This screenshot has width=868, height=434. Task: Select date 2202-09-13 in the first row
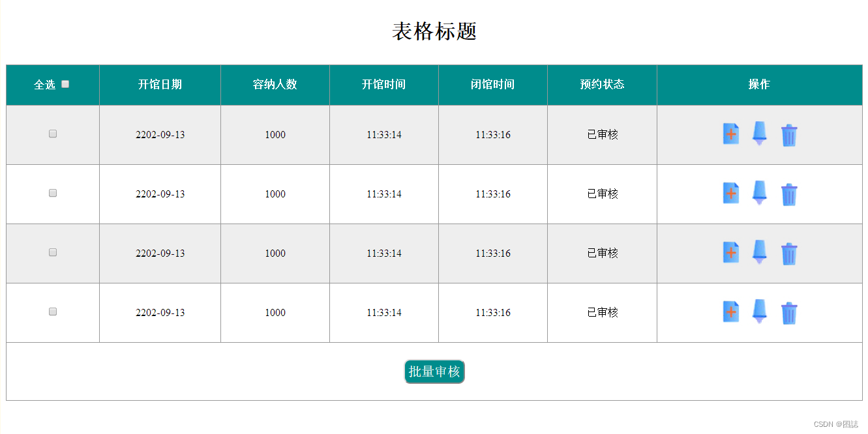(x=160, y=135)
